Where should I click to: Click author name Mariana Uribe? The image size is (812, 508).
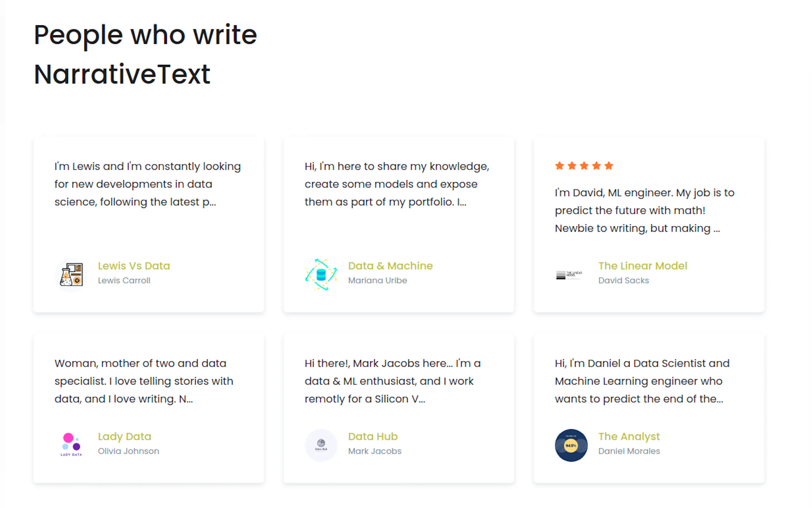(377, 280)
